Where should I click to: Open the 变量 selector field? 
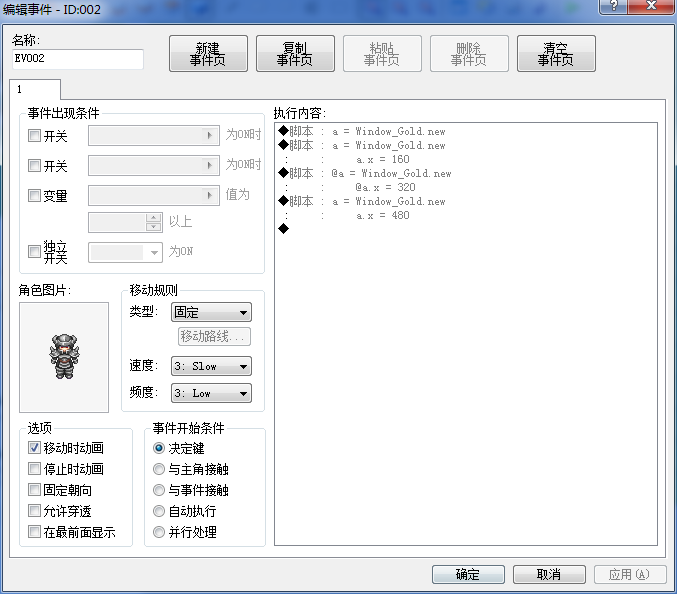tap(154, 196)
